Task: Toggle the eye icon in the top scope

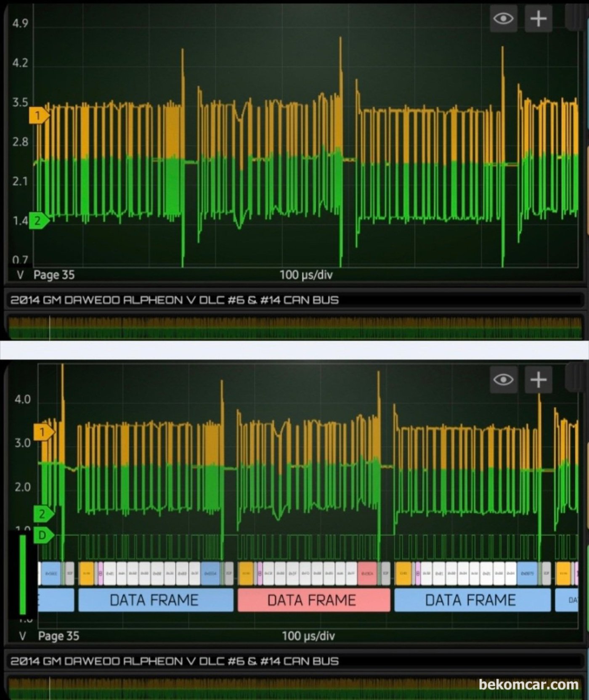Action: click(503, 19)
